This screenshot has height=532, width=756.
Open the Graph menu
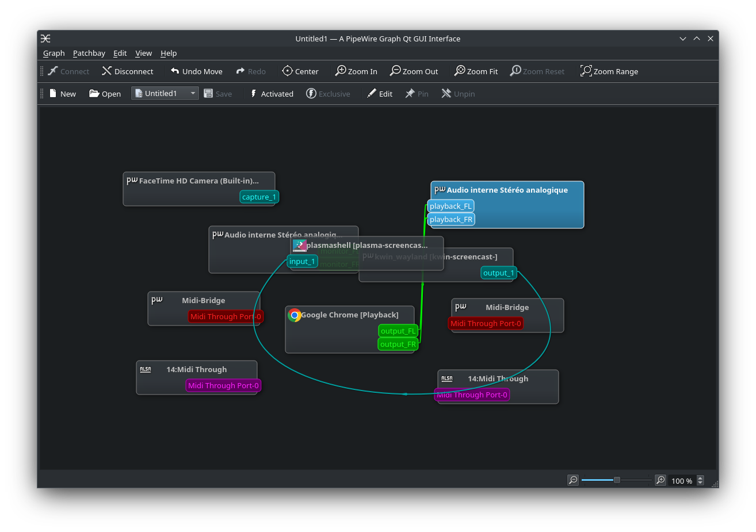tap(54, 53)
